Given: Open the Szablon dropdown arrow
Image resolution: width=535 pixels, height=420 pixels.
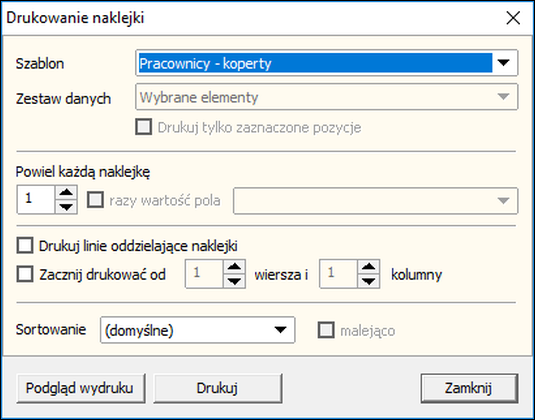Looking at the screenshot, I should click(x=504, y=63).
